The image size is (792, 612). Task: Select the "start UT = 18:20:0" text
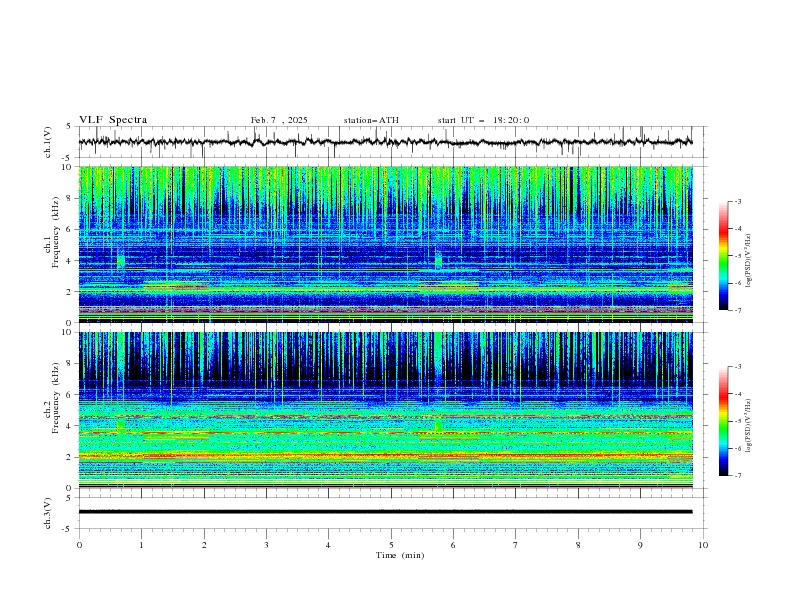point(483,120)
